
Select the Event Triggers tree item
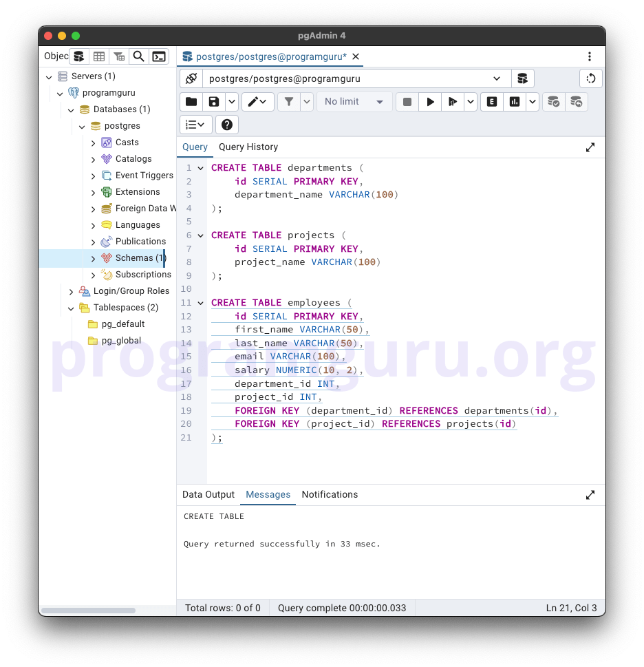(x=144, y=176)
